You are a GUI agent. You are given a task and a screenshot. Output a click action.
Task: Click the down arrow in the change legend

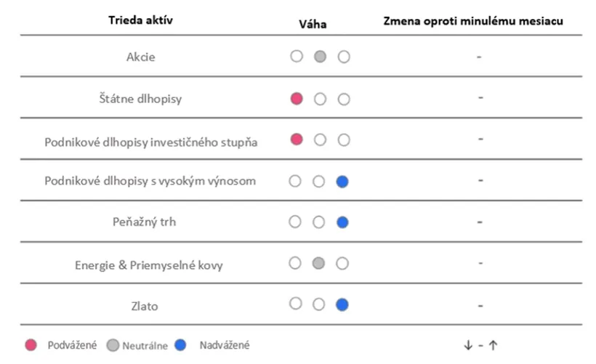click(x=468, y=345)
